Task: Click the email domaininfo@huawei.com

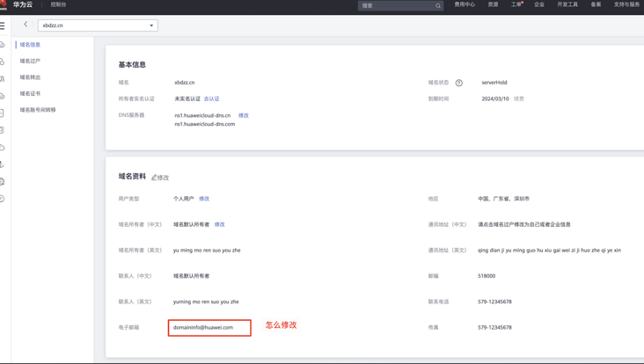Action: pos(203,327)
